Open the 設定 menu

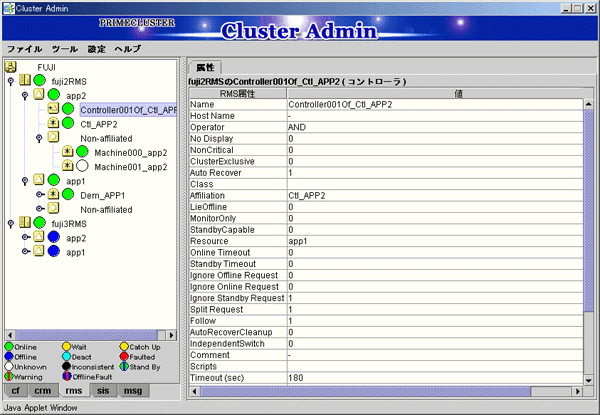(96, 49)
